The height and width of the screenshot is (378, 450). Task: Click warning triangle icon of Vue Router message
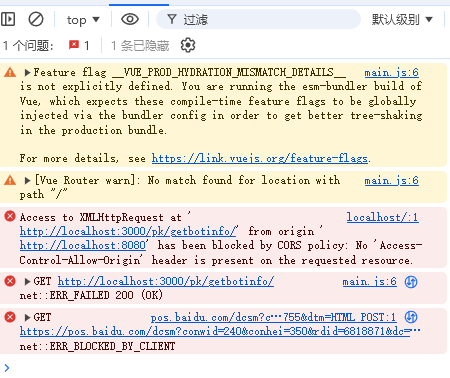tap(10, 180)
